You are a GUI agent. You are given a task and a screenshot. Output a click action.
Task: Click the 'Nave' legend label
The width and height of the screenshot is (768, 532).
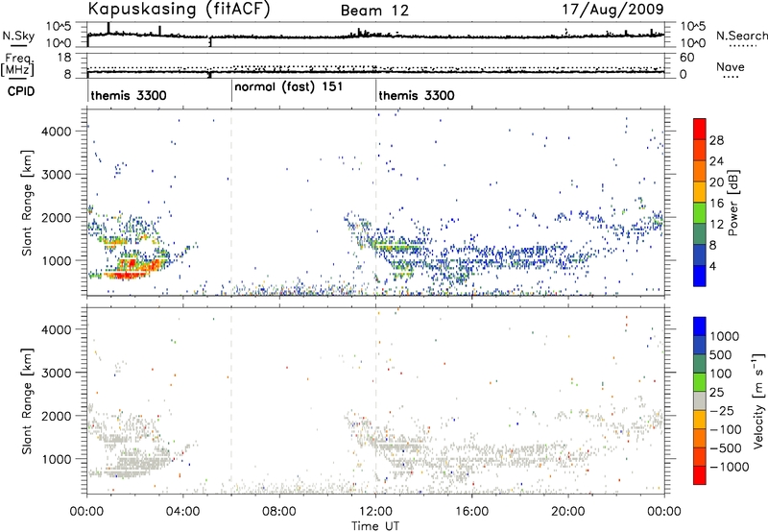(731, 66)
